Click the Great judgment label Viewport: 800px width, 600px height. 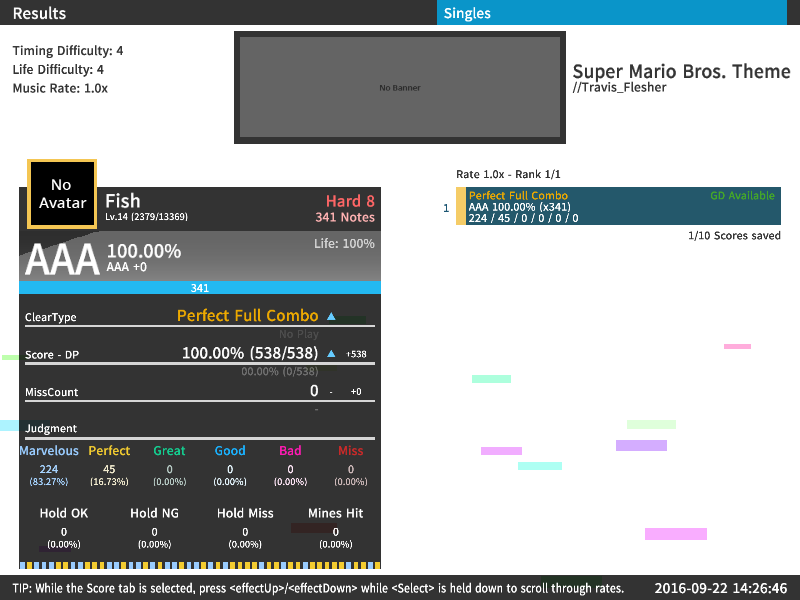[169, 451]
